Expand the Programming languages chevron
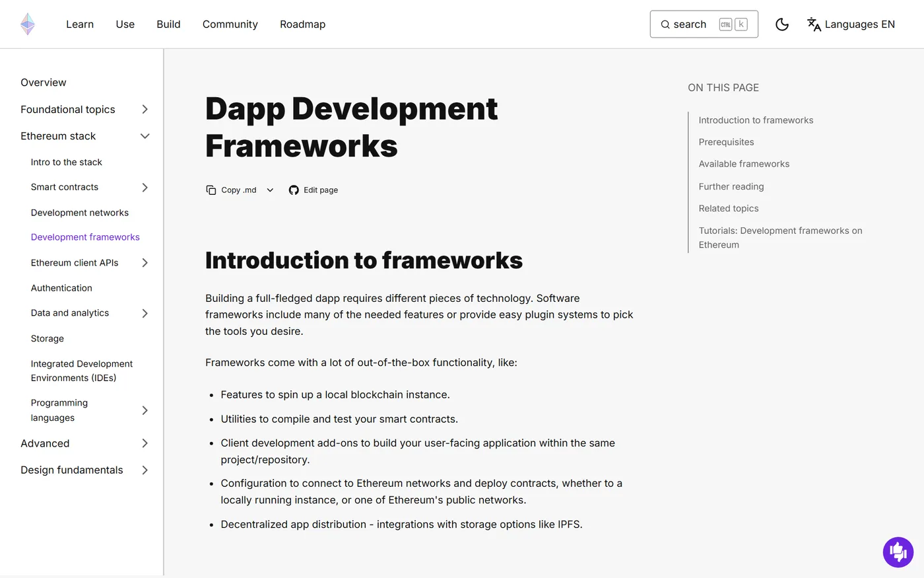The image size is (924, 578). [x=145, y=410]
